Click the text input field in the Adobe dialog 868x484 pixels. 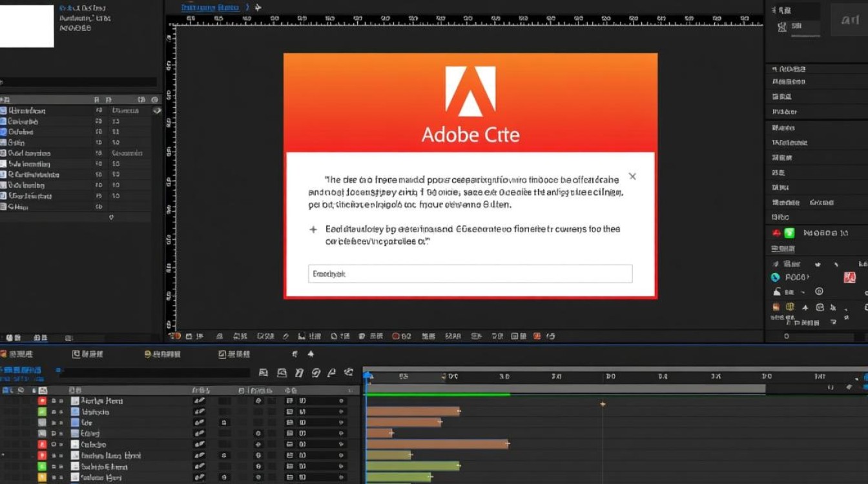[x=470, y=274]
